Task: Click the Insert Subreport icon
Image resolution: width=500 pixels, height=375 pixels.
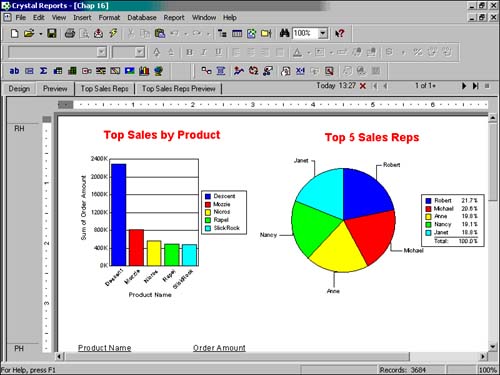Action: (87, 71)
